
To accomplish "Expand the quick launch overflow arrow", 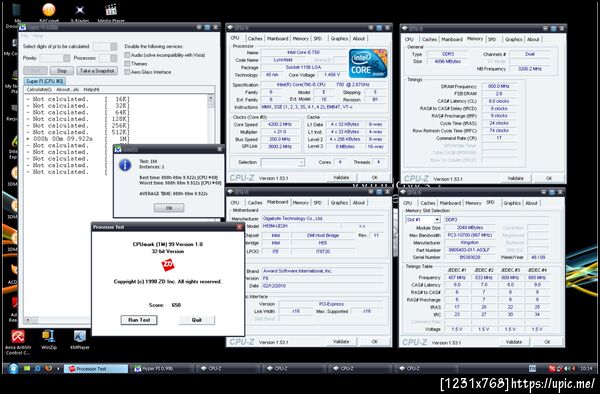I will [58, 368].
